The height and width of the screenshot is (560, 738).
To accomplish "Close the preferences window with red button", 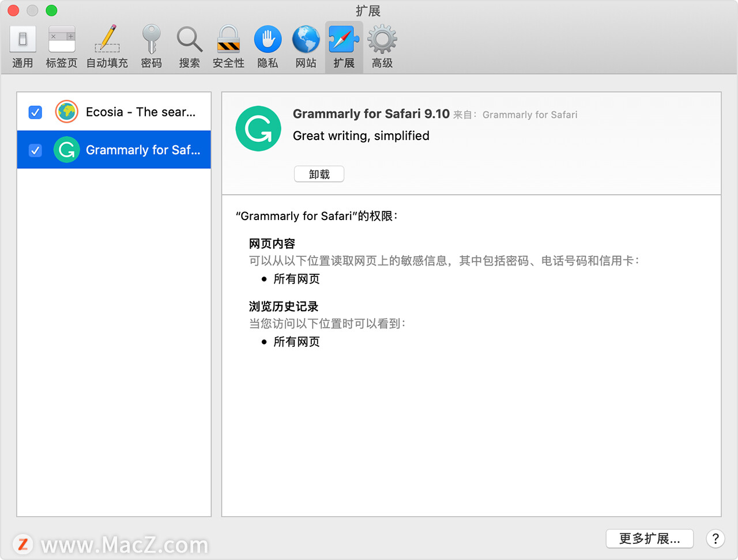I will [13, 10].
